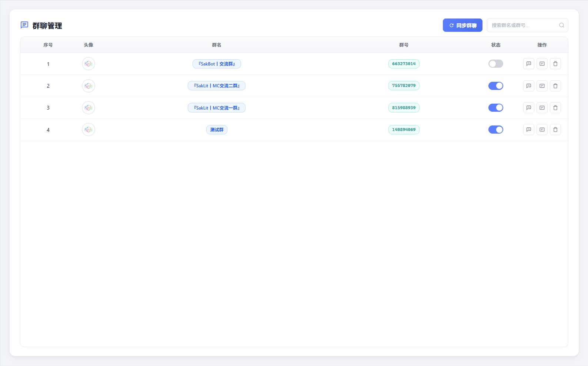Click the chat icon next to 群聊管理 title
Image resolution: width=588 pixels, height=366 pixels.
pos(24,25)
